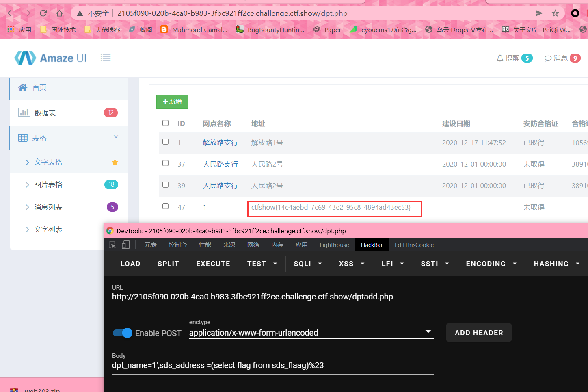Image resolution: width=588 pixels, height=392 pixels.
Task: Open the BugBountyHunting bookmark
Action: 270,30
